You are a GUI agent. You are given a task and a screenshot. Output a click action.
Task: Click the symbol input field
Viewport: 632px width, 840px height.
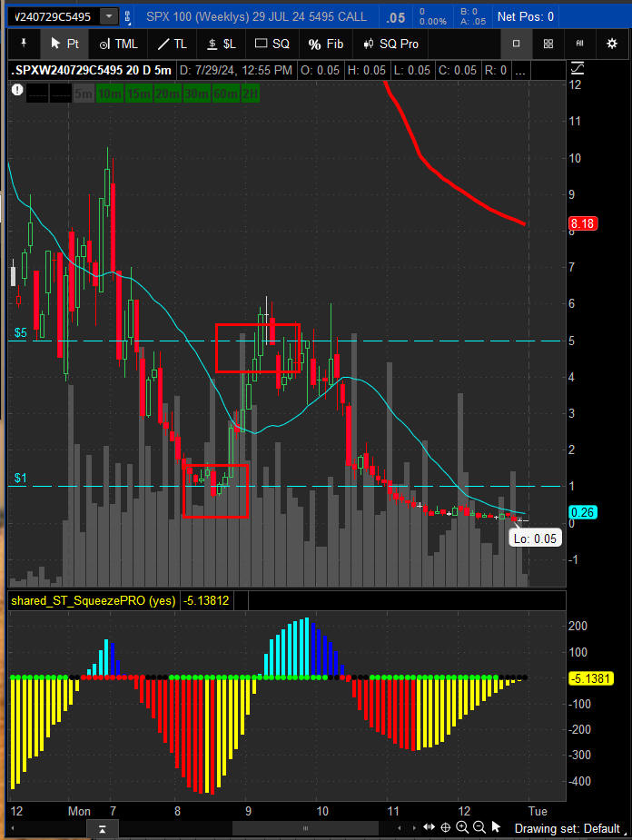click(x=54, y=16)
